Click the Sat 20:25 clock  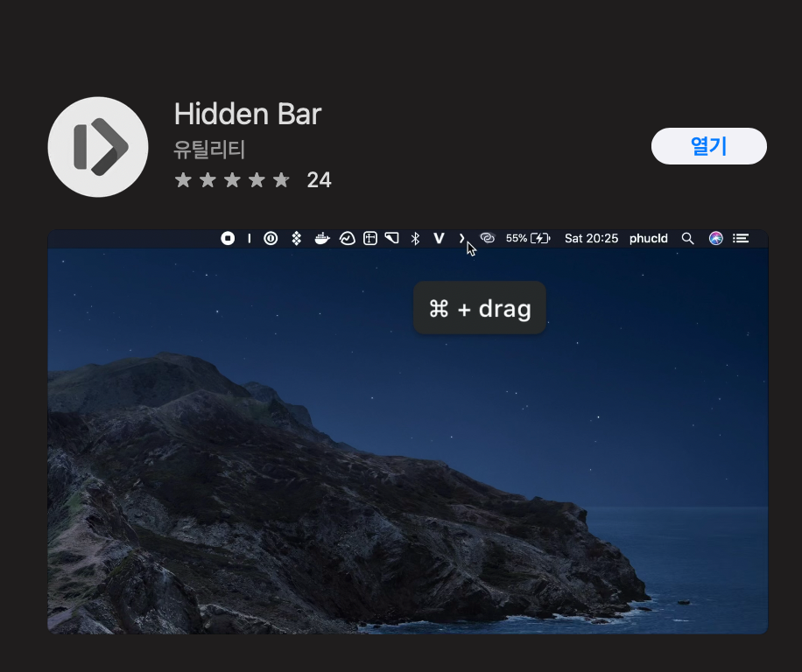tap(591, 238)
